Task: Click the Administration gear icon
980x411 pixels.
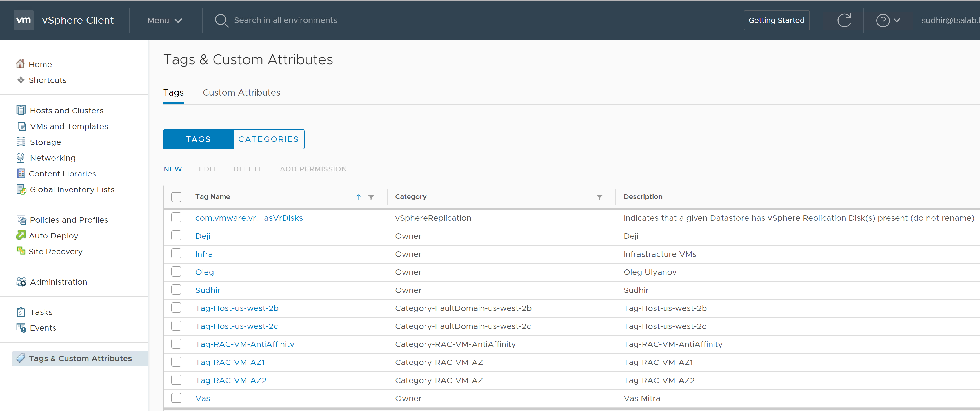Action: 21,282
